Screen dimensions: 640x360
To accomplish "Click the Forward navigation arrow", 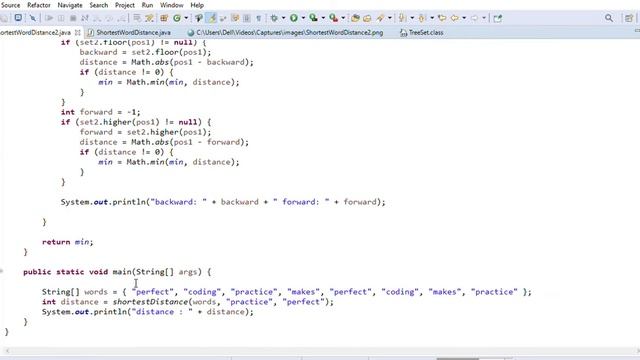I will 474,18.
